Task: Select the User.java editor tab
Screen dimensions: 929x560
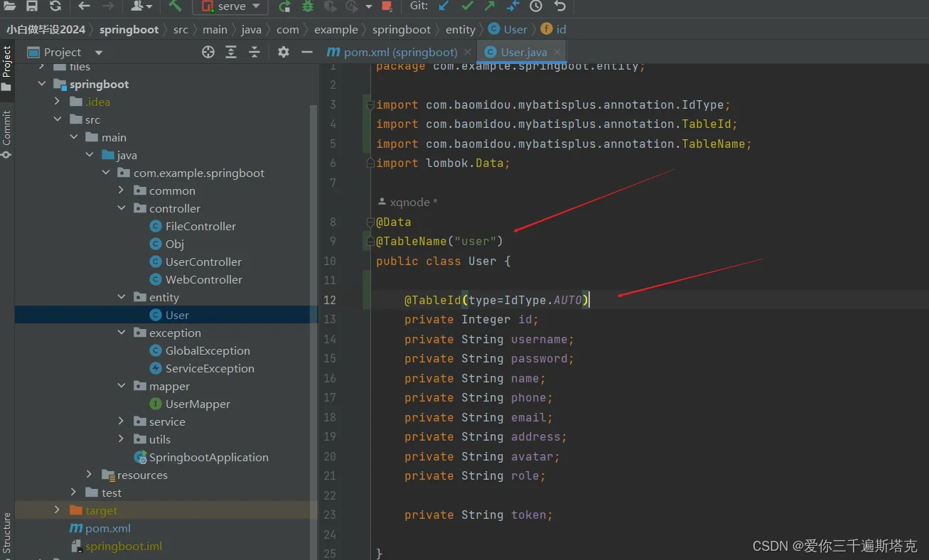Action: tap(523, 52)
